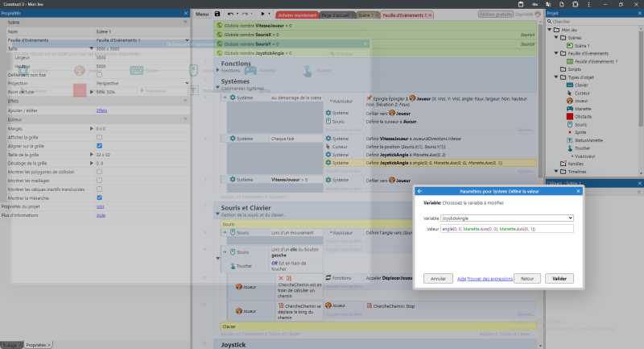Click the Valeur expression input field
Image resolution: width=644 pixels, height=349 pixels.
point(507,229)
